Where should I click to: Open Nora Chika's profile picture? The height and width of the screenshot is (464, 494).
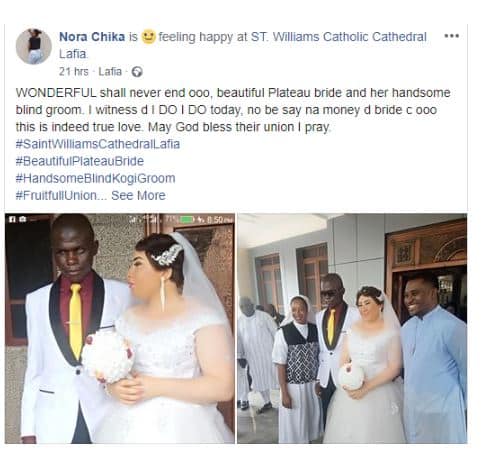pos(34,46)
